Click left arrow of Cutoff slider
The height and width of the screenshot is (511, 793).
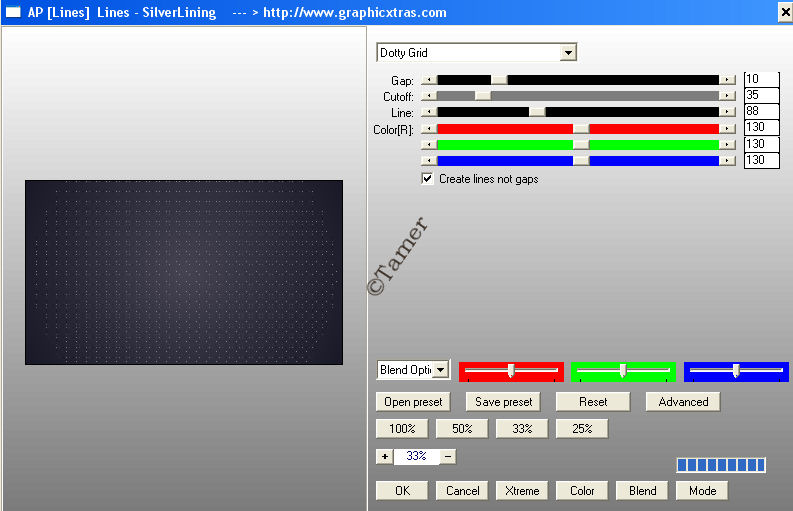429,96
